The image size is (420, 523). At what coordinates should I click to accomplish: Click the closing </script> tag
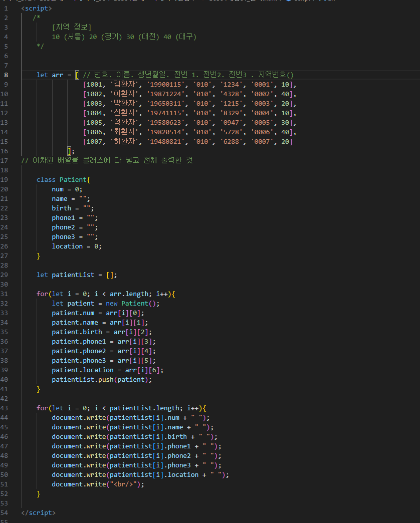[x=39, y=513]
